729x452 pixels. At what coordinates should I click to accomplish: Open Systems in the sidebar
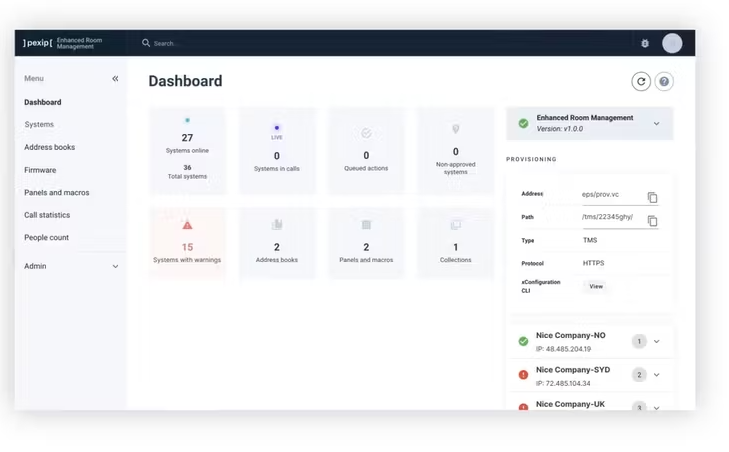[x=39, y=125]
